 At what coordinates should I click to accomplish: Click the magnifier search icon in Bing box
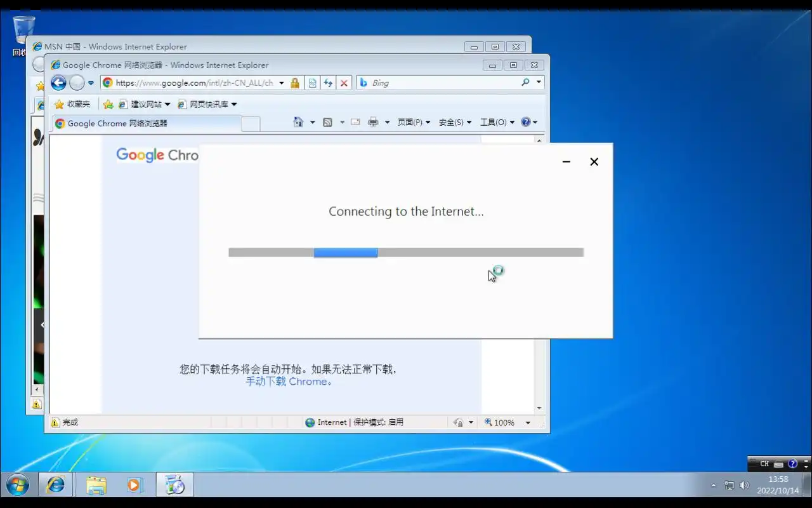pos(525,83)
